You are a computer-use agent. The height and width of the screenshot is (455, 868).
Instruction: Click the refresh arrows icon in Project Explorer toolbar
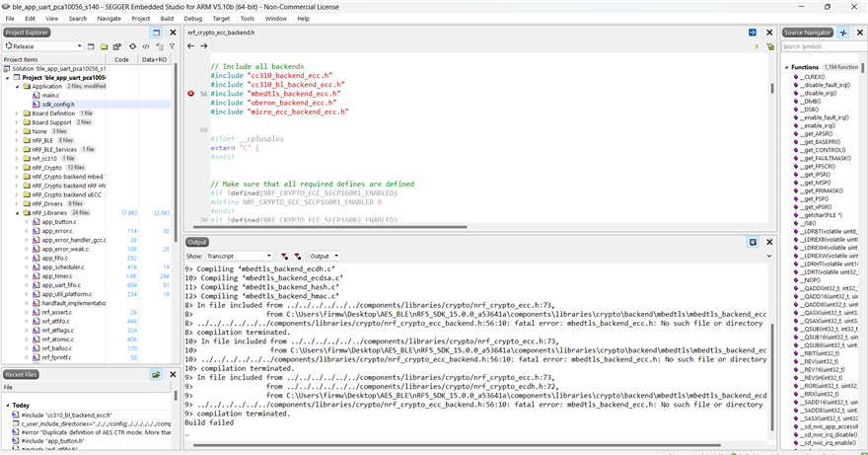click(x=132, y=46)
